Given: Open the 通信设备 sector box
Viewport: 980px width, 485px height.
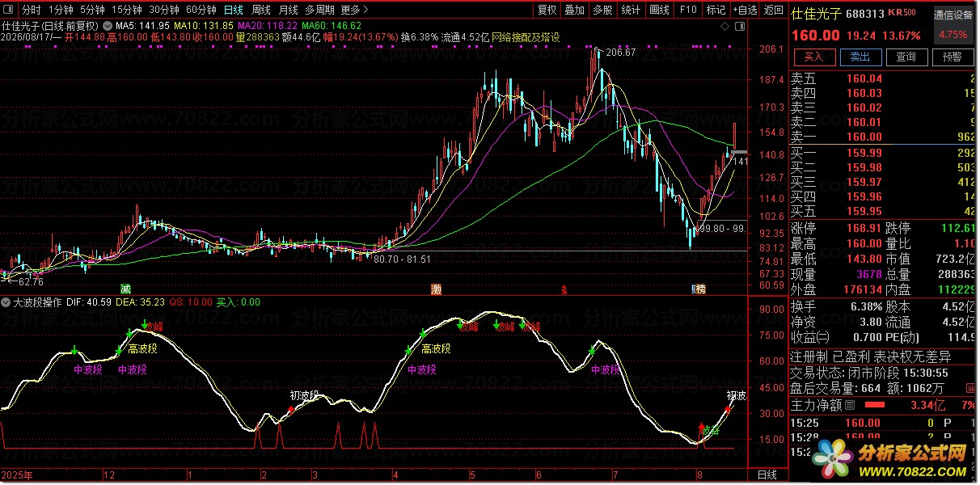Looking at the screenshot, I should coord(953,25).
